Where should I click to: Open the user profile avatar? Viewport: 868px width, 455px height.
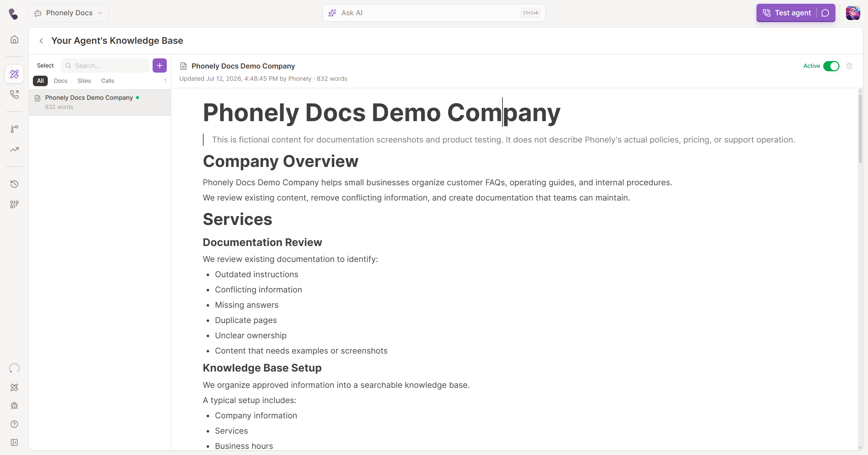click(x=853, y=13)
